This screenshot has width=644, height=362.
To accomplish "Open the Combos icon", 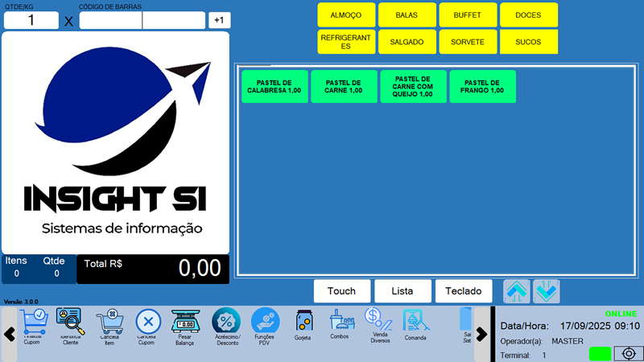I will [341, 322].
